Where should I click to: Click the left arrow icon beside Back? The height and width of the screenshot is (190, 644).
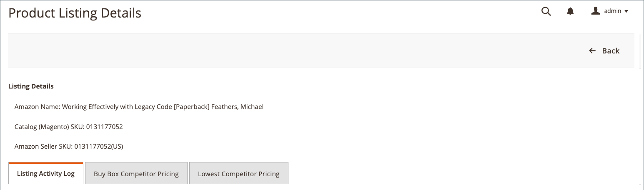point(592,51)
